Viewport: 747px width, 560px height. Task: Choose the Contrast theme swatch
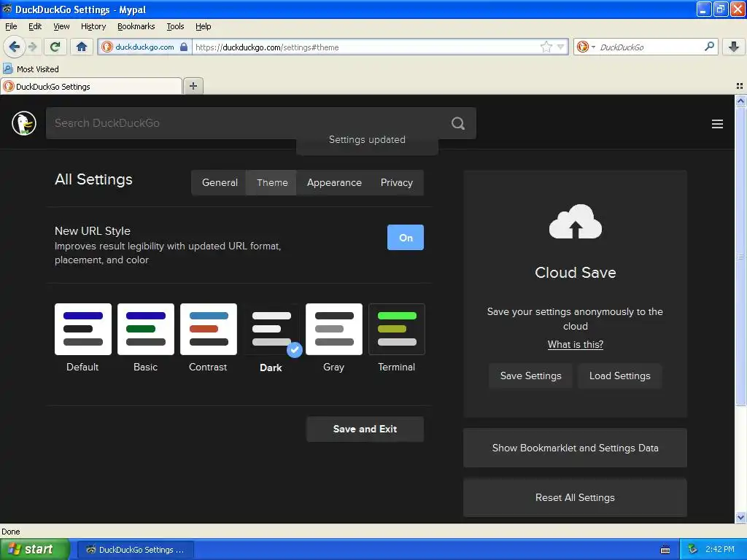tap(208, 329)
